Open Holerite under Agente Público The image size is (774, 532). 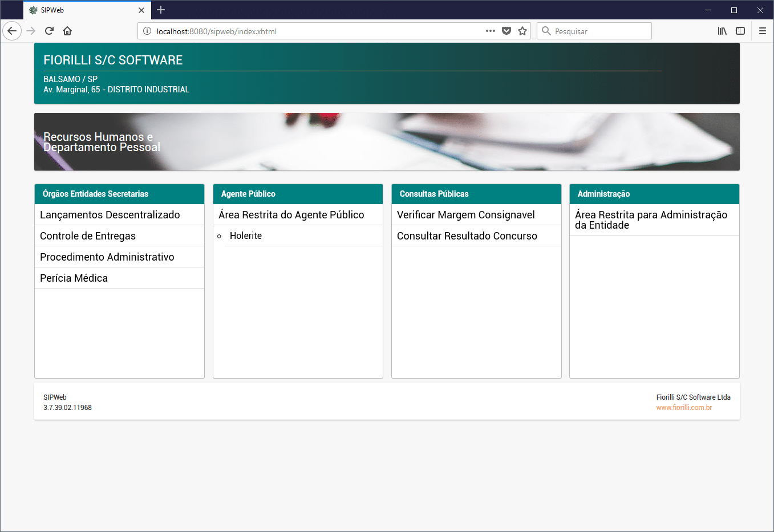[246, 236]
